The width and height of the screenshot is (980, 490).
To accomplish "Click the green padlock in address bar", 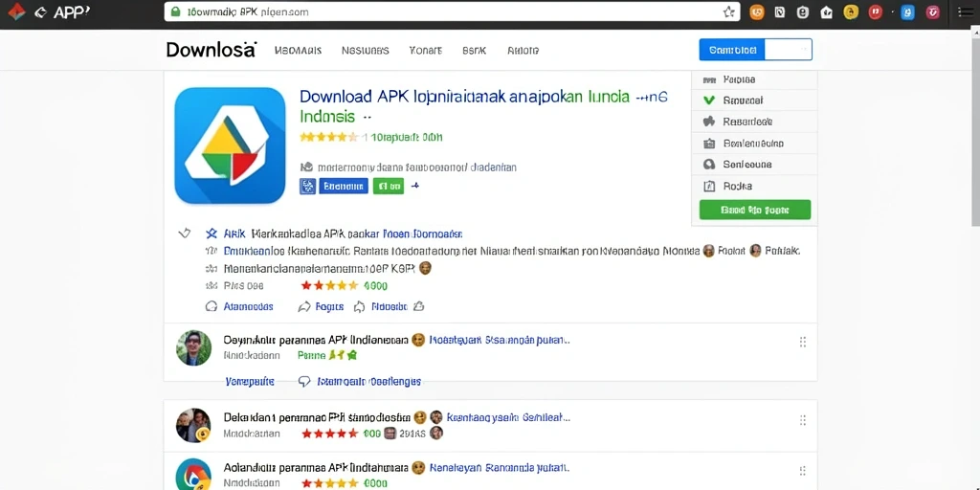I will coord(175,11).
